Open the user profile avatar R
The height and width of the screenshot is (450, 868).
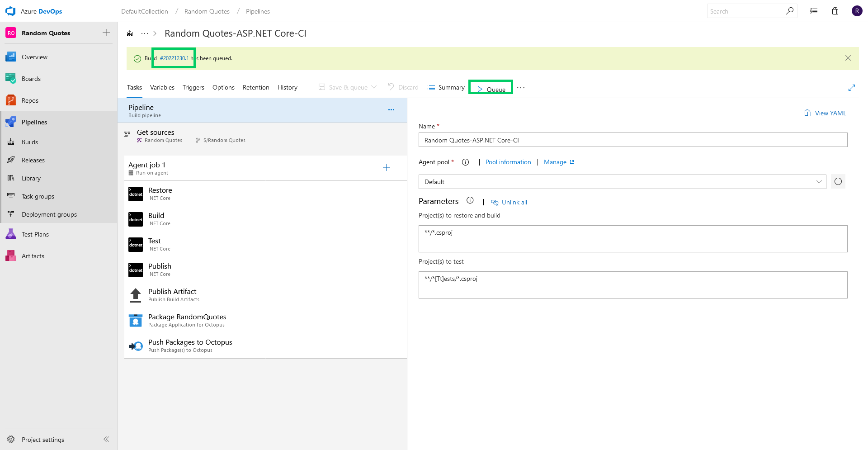[857, 11]
